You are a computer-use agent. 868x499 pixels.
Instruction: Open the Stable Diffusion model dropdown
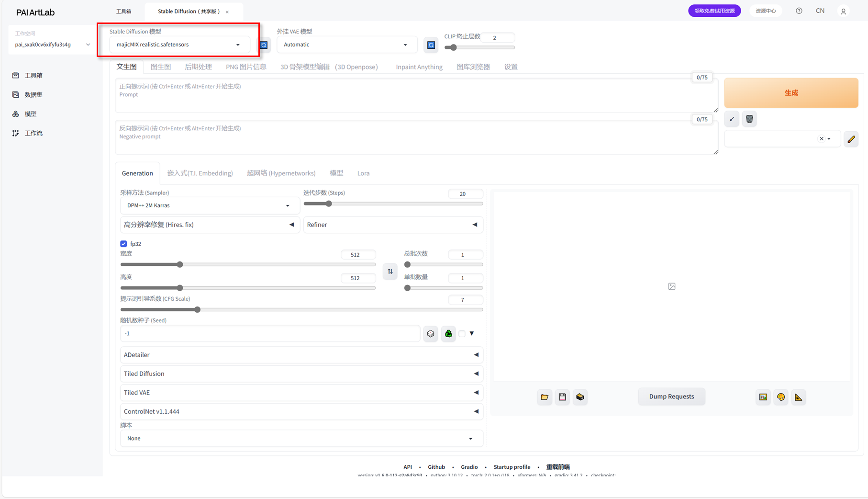click(179, 45)
